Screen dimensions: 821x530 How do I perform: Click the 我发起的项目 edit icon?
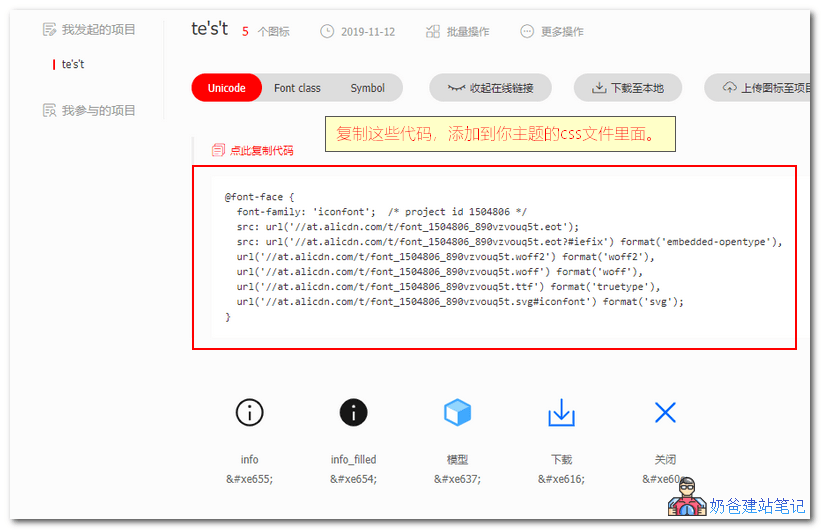[49, 29]
